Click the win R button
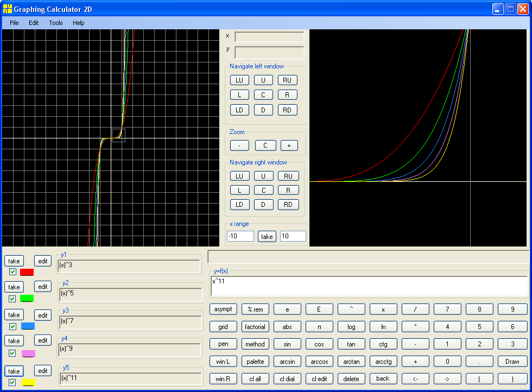Screen dimensions: 532x392 223,379
